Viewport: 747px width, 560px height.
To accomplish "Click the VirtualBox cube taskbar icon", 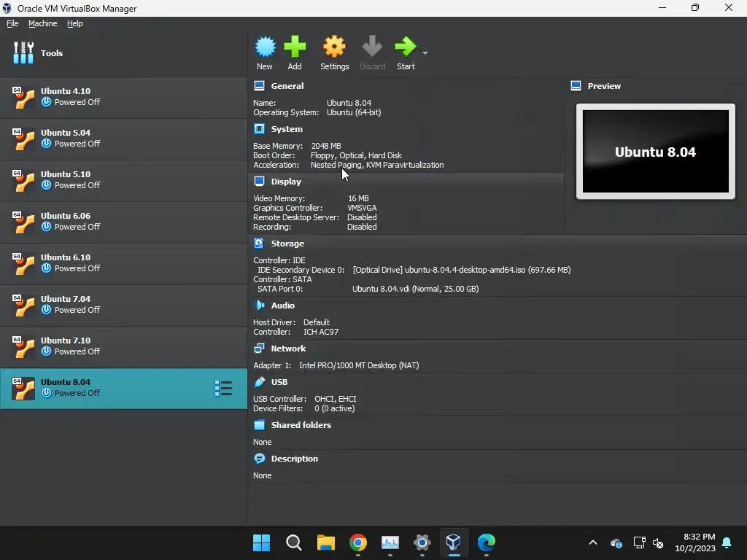I will [454, 542].
